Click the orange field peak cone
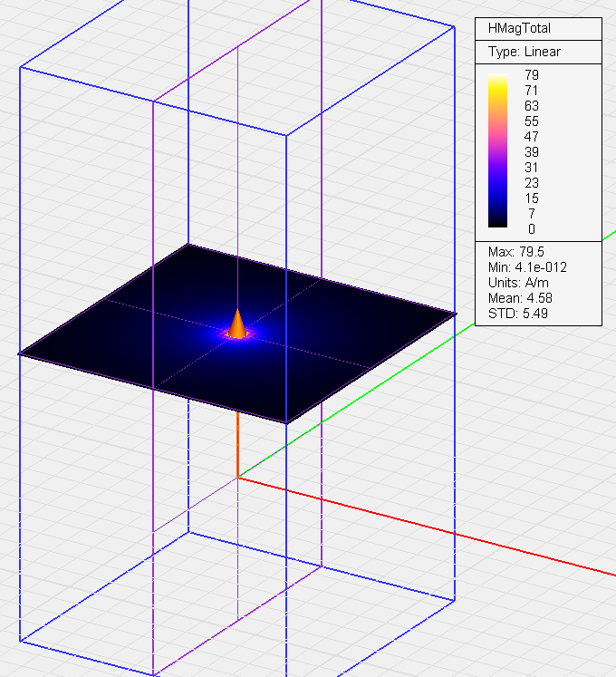This screenshot has width=616, height=677. [237, 324]
